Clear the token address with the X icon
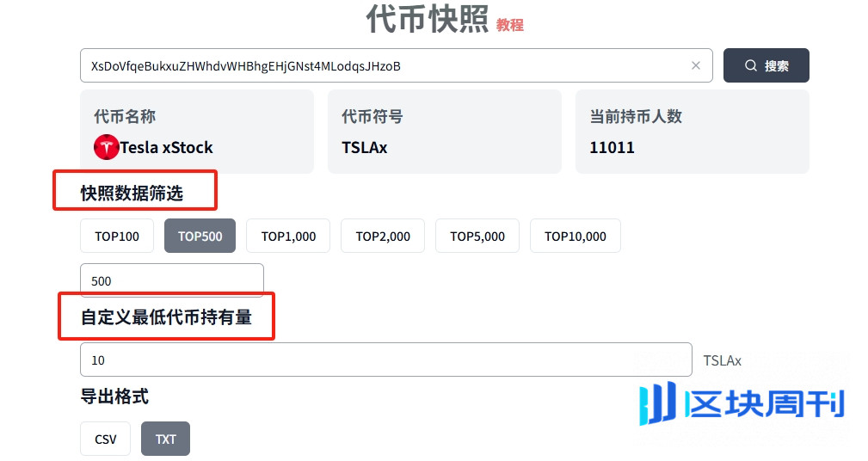The image size is (868, 461). click(696, 65)
